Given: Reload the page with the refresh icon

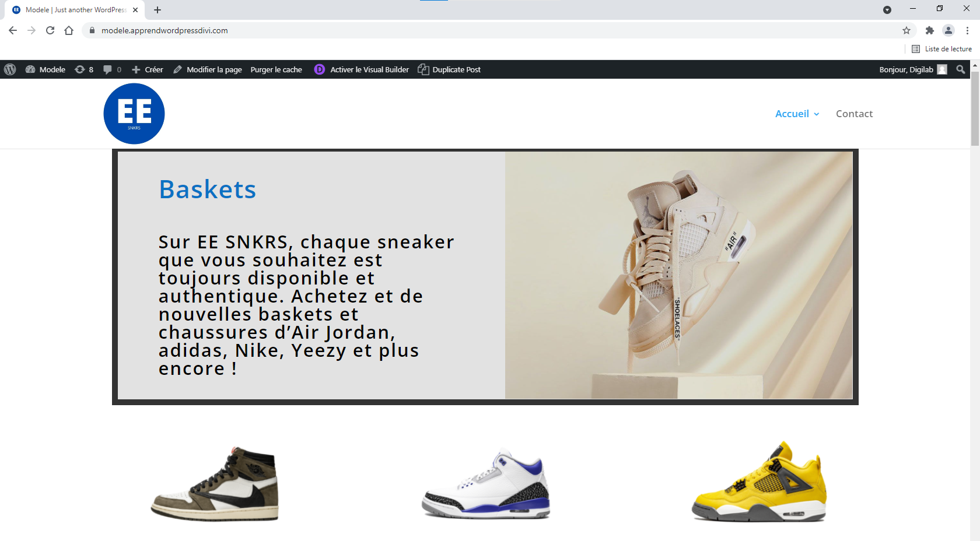Looking at the screenshot, I should (x=50, y=30).
